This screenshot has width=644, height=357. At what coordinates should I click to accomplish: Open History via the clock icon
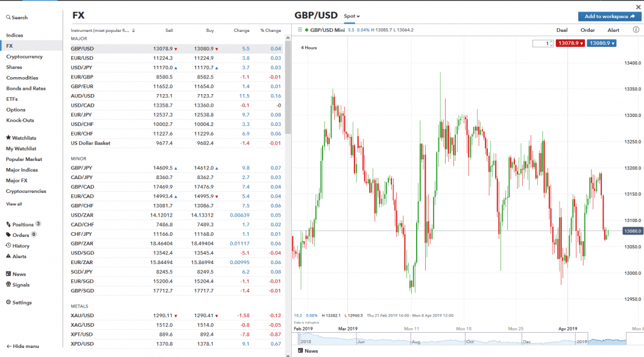pyautogui.click(x=8, y=246)
